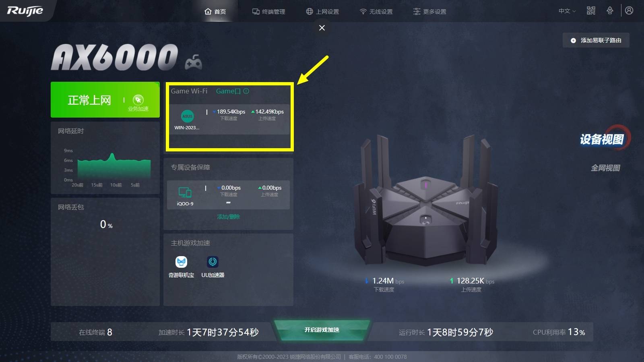Click the 添加/删除 link
Image resolution: width=644 pixels, height=362 pixels.
228,217
